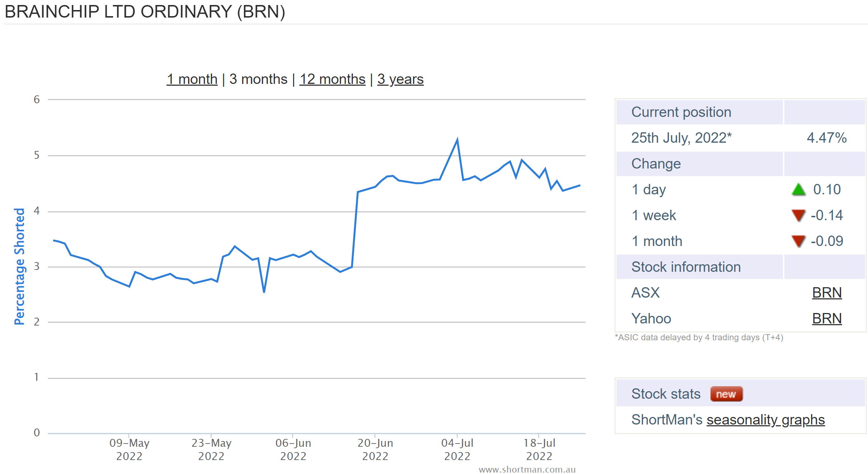Click the 25th July, 2022* date
This screenshot has height=474, width=868.
681,138
